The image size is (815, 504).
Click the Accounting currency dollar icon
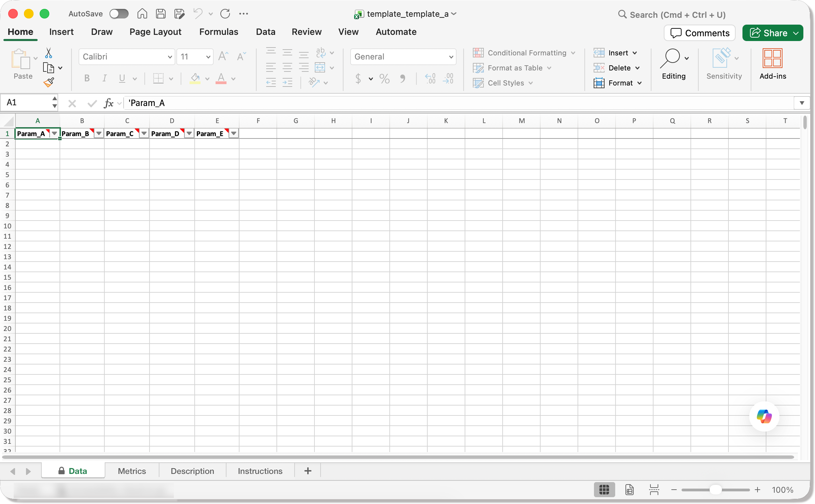pos(358,79)
